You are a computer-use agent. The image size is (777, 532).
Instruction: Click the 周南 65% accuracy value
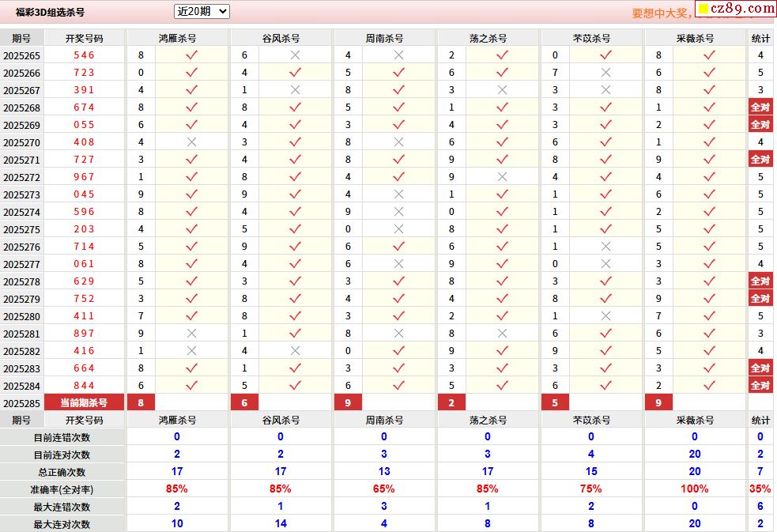click(384, 489)
